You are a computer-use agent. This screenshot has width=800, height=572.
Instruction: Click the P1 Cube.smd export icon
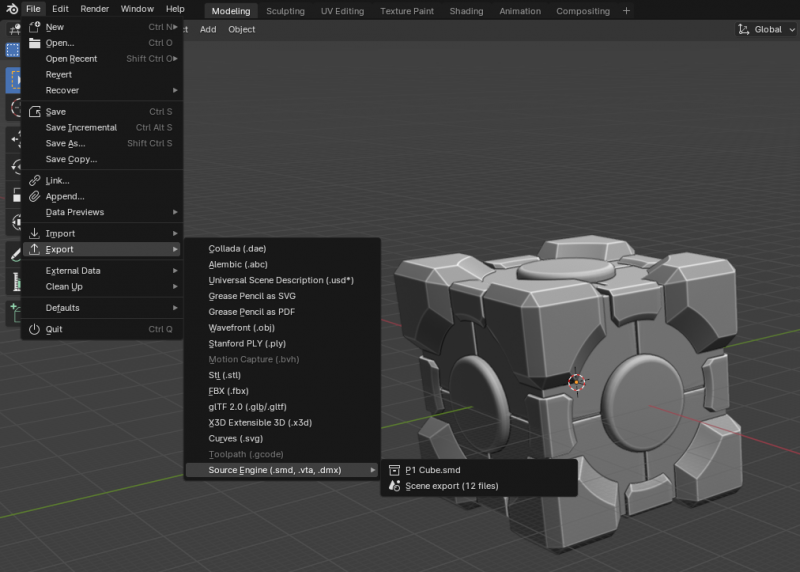click(x=394, y=470)
